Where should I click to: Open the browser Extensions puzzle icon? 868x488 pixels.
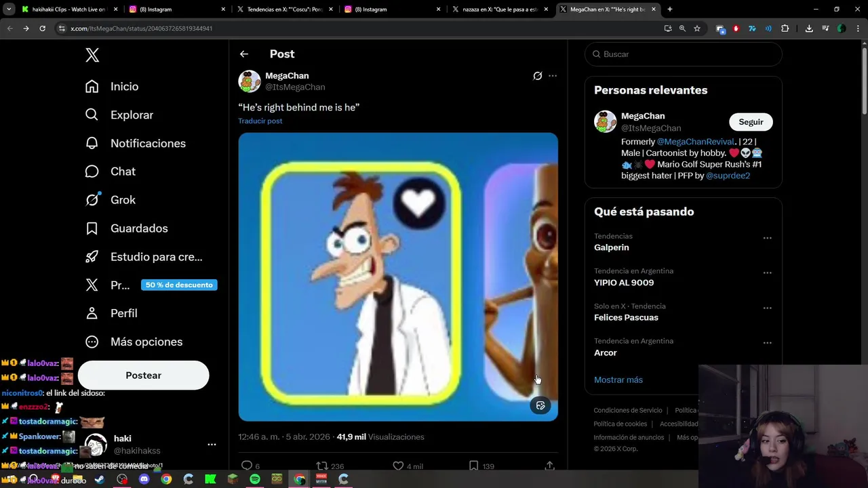coord(785,28)
